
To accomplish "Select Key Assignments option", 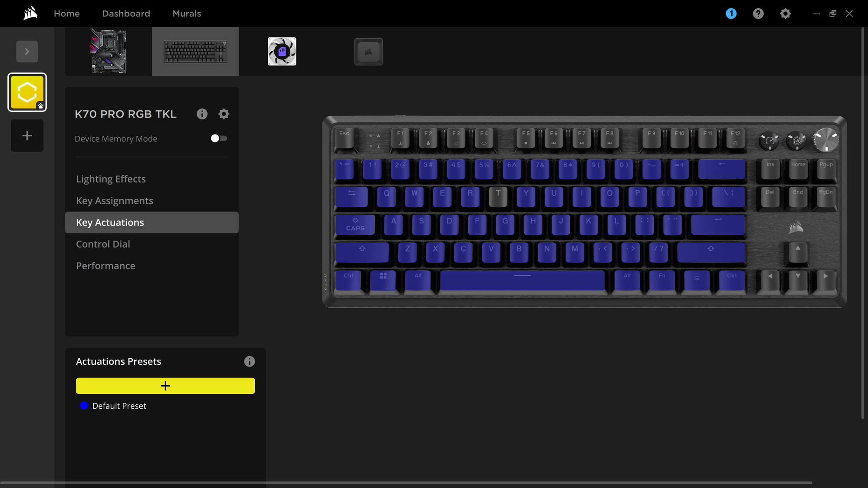I will pyautogui.click(x=115, y=200).
